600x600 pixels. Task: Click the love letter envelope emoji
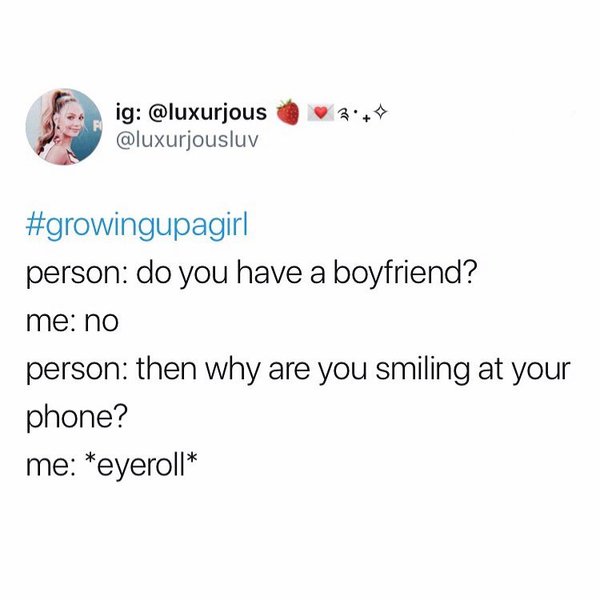coord(321,112)
